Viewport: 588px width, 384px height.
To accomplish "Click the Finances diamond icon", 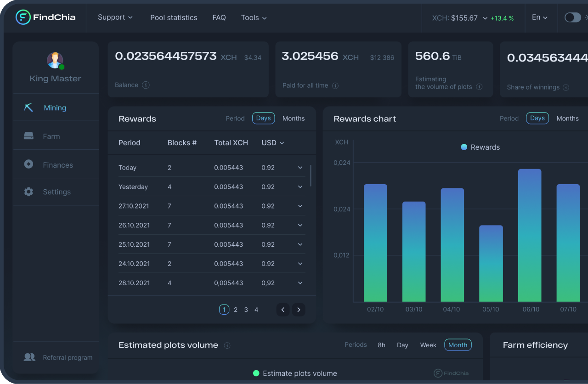I will tap(28, 164).
